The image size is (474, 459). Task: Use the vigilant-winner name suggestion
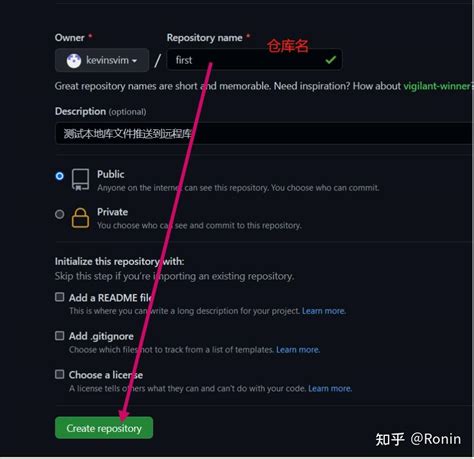tap(437, 86)
